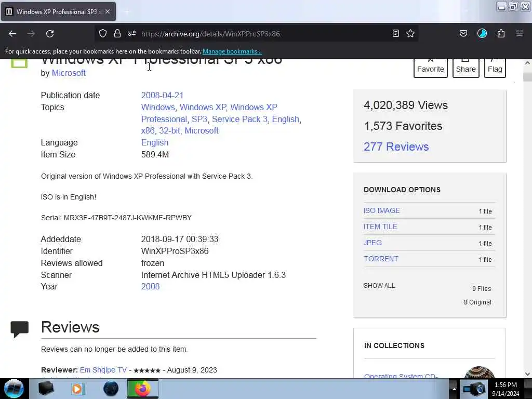Click the 4,020,389 Views text
Image resolution: width=532 pixels, height=399 pixels.
[x=405, y=105]
